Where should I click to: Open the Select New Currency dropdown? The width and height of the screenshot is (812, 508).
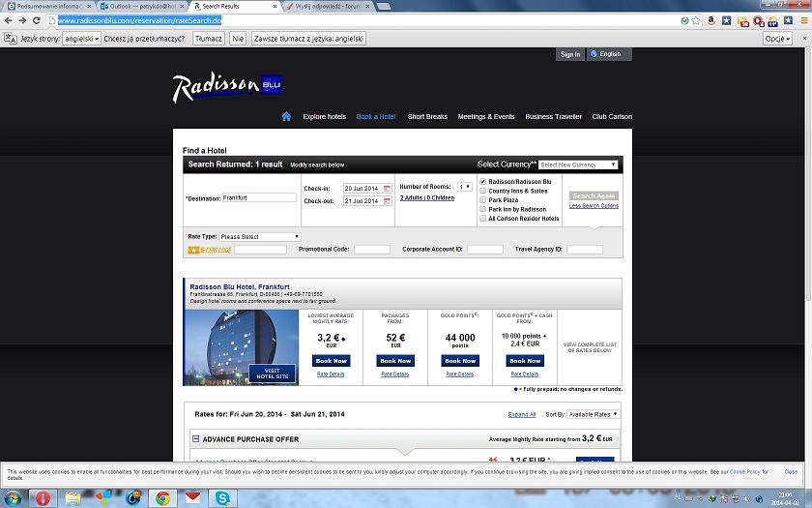pos(578,164)
